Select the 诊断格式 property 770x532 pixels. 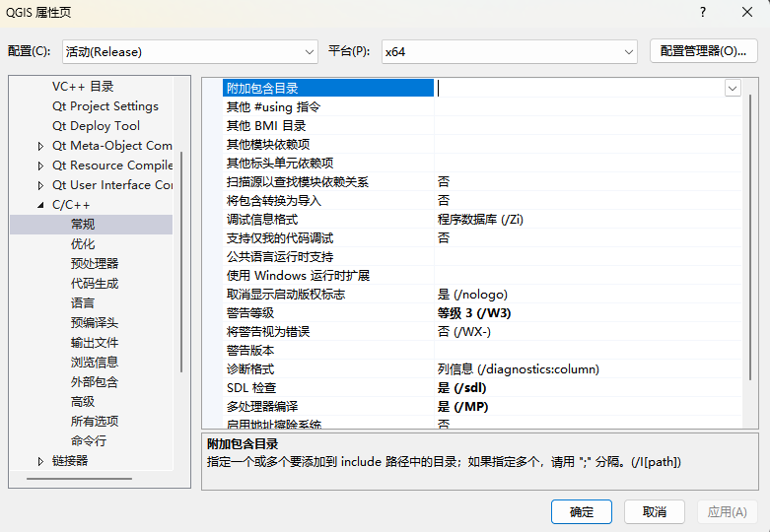pyautogui.click(x=250, y=369)
